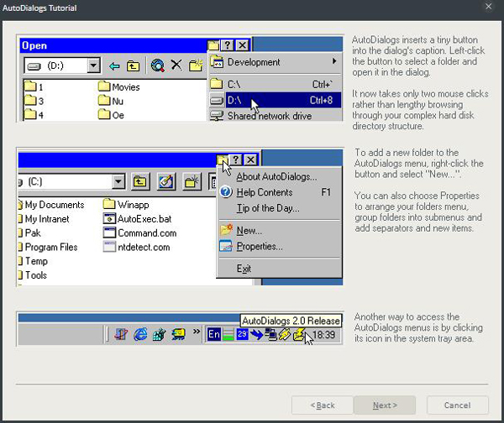504x423 pixels.
Task: Click the ? help button in Open dialog caption
Action: click(228, 45)
